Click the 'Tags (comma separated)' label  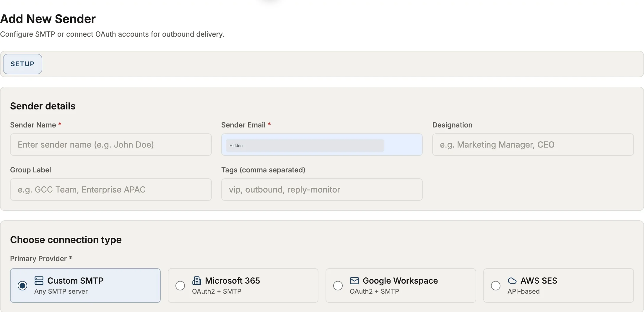click(x=263, y=170)
